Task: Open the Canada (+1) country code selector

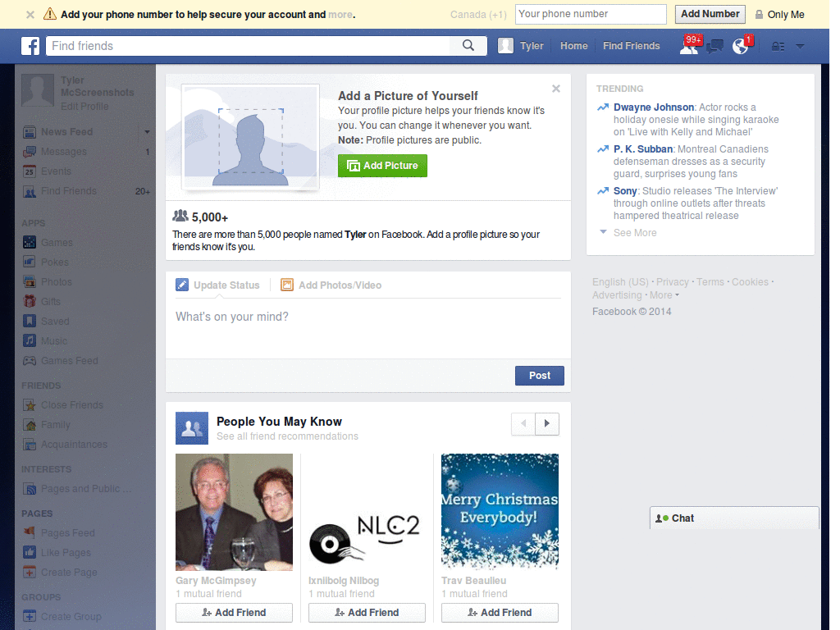Action: (478, 15)
